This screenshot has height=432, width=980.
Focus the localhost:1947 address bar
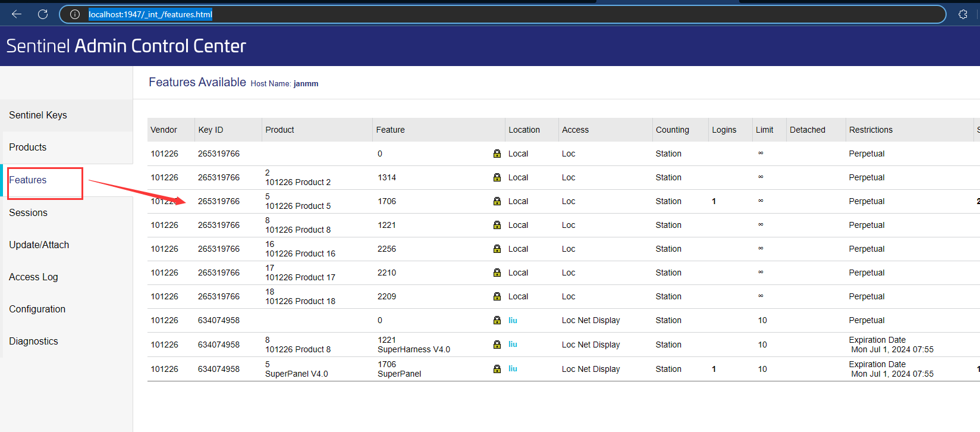[502, 14]
